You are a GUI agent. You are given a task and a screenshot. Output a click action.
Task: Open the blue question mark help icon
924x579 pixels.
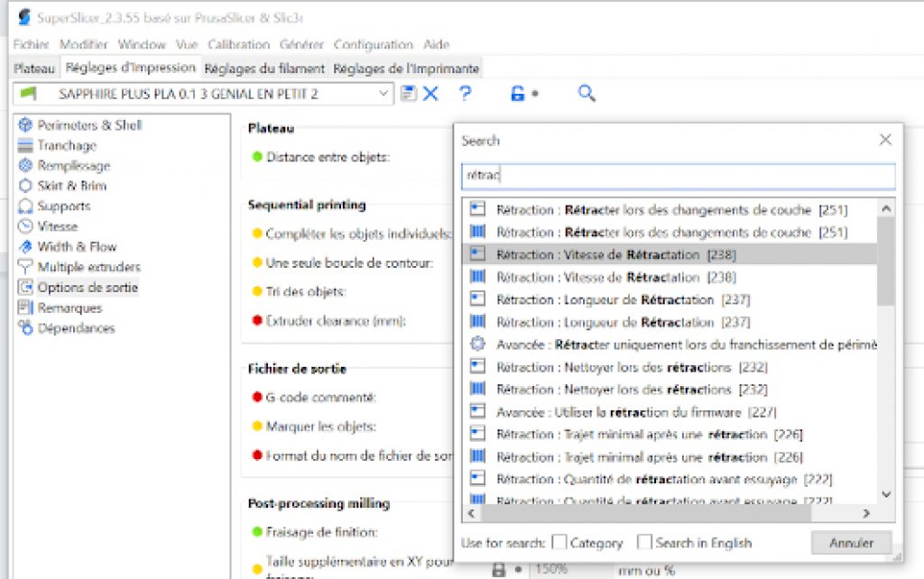[465, 93]
